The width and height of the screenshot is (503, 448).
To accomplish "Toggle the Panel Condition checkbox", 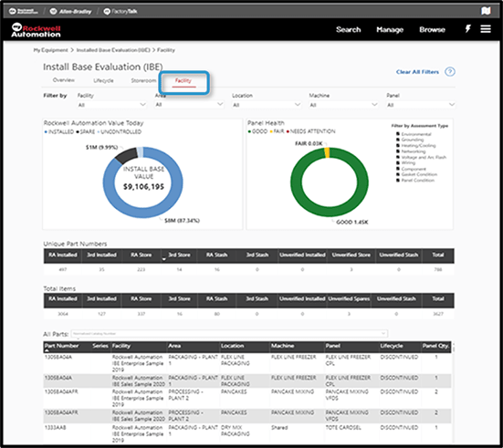I will [398, 181].
